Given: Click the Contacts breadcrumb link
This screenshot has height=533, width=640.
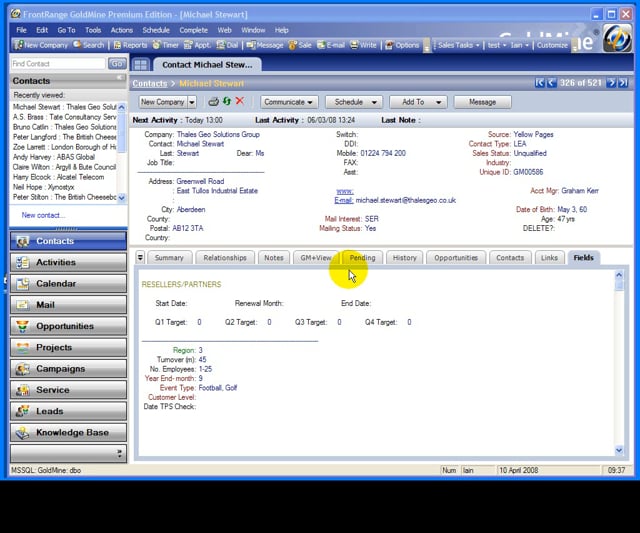Looking at the screenshot, I should [x=150, y=84].
